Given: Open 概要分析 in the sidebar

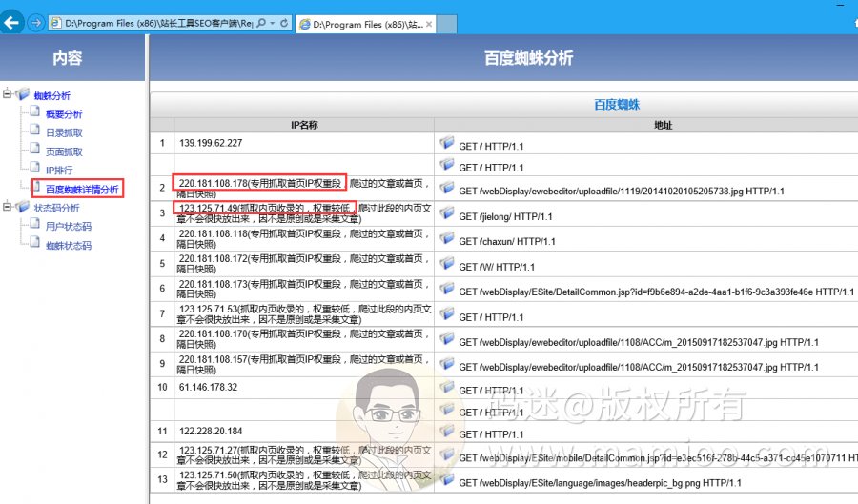Looking at the screenshot, I should (x=64, y=114).
